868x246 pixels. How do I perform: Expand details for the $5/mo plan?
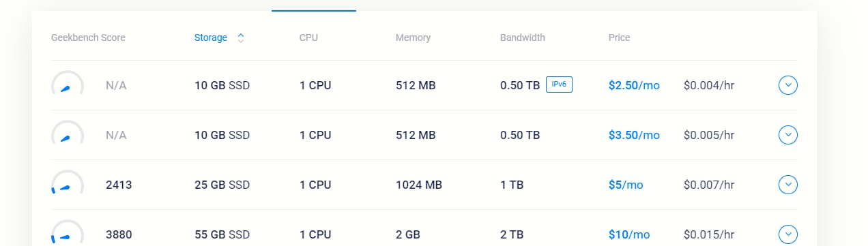788,185
